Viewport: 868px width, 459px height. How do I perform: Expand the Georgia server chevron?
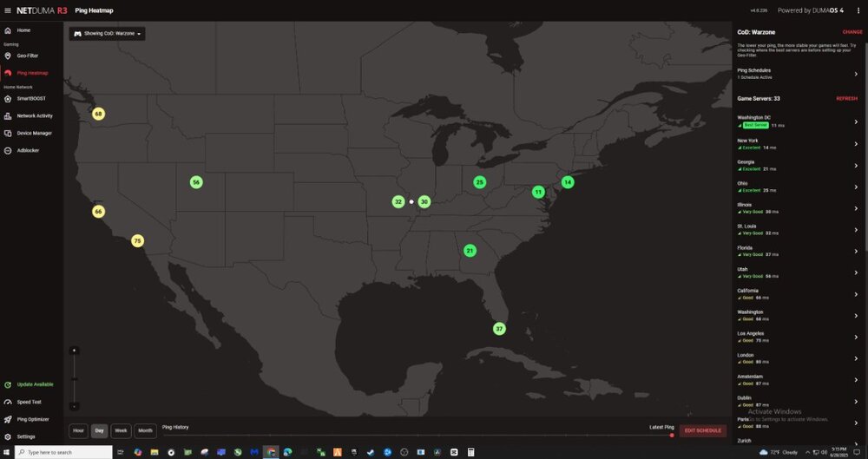pos(856,166)
